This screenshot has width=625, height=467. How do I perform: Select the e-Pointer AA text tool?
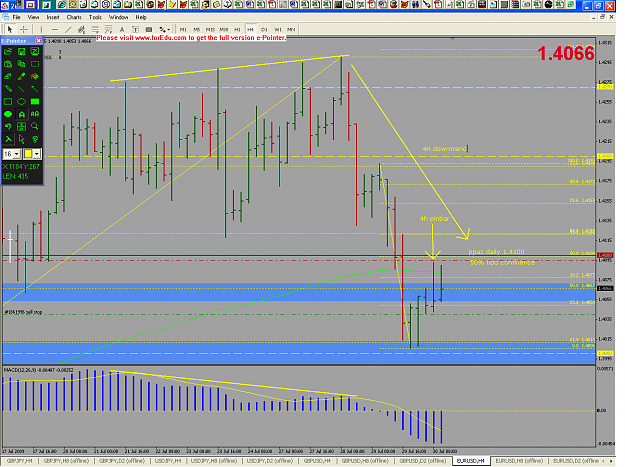coord(35,114)
